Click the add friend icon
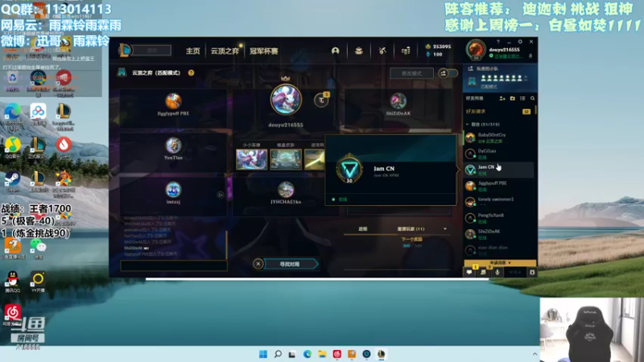This screenshot has width=644, height=362. point(502,98)
